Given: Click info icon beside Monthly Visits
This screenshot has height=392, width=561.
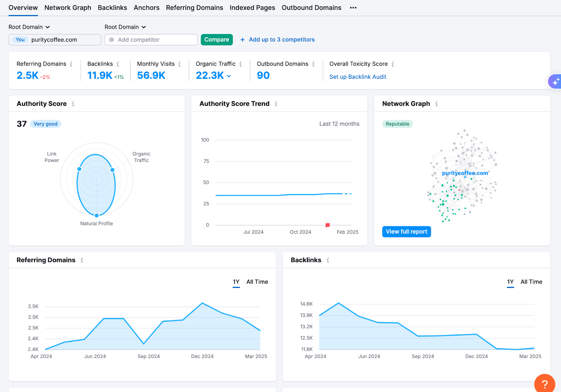Looking at the screenshot, I should pyautogui.click(x=180, y=64).
